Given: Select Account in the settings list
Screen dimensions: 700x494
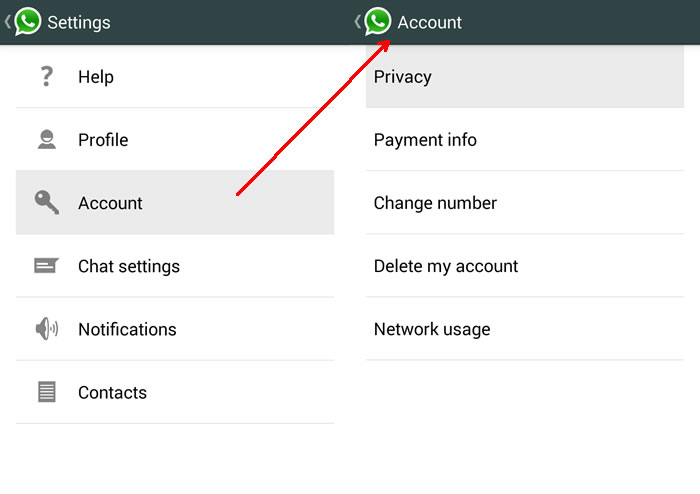Looking at the screenshot, I should [110, 203].
